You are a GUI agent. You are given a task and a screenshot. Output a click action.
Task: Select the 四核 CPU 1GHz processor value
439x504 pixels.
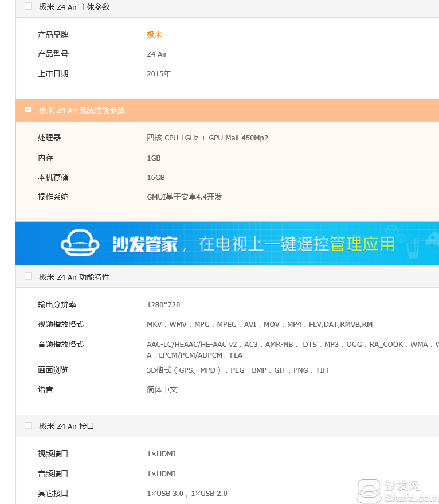(207, 138)
